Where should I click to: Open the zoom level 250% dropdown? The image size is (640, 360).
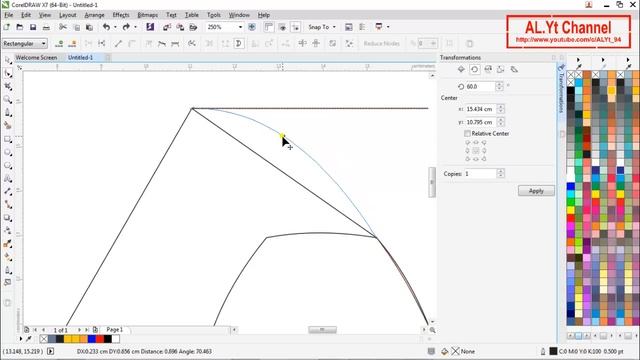click(240, 27)
